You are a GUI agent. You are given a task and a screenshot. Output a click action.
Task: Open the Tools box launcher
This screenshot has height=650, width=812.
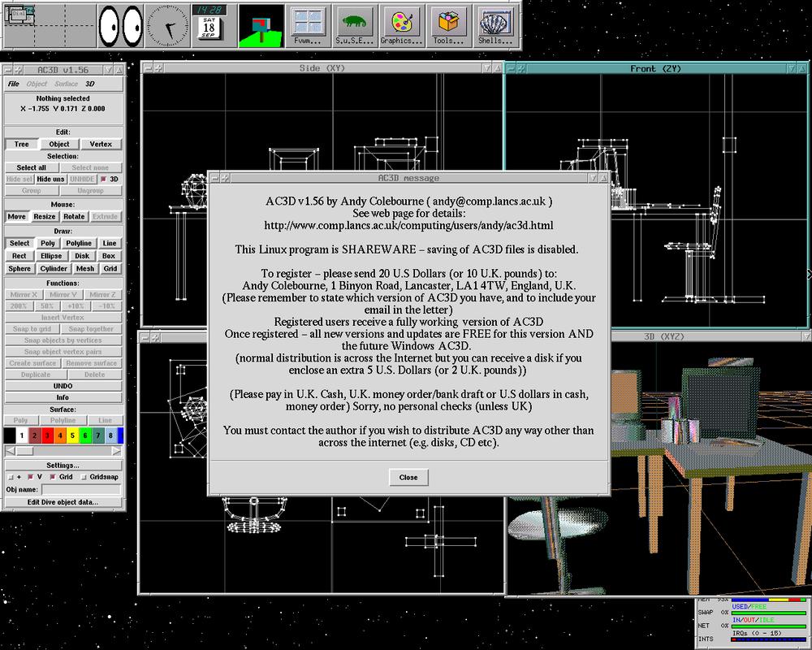448,26
